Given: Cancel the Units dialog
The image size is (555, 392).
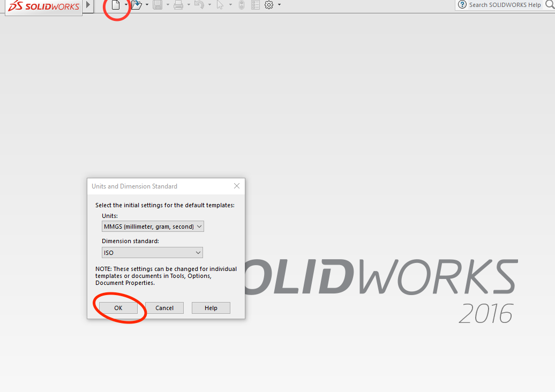Looking at the screenshot, I should pyautogui.click(x=164, y=307).
